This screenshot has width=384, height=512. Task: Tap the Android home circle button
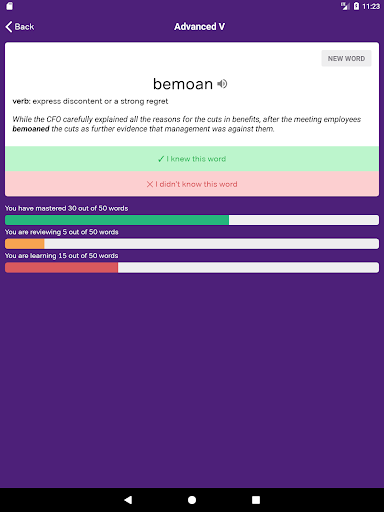pos(192,500)
